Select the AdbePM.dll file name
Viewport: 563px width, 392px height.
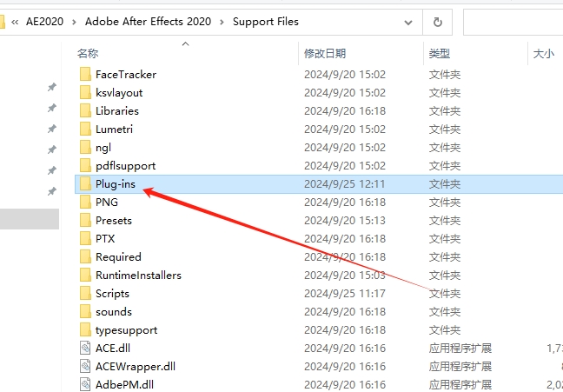point(124,385)
